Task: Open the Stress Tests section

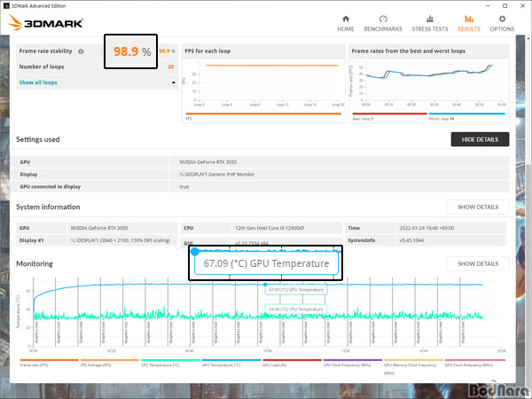Action: point(429,23)
